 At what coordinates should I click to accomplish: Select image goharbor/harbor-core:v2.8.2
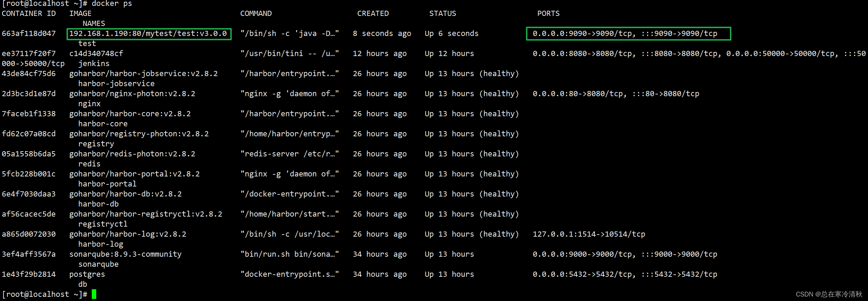(130, 114)
